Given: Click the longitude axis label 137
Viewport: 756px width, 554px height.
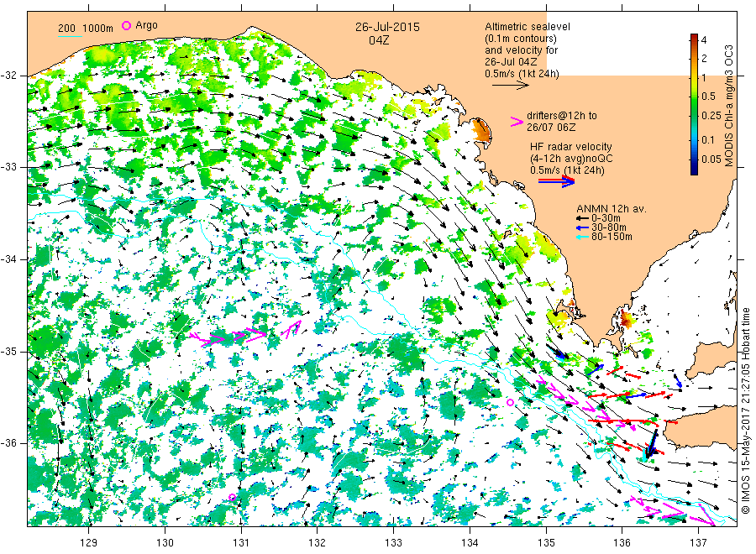Looking at the screenshot, I should 699,543.
